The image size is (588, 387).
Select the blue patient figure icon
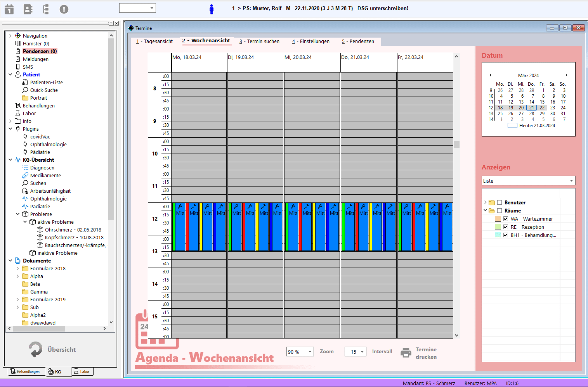tap(212, 9)
